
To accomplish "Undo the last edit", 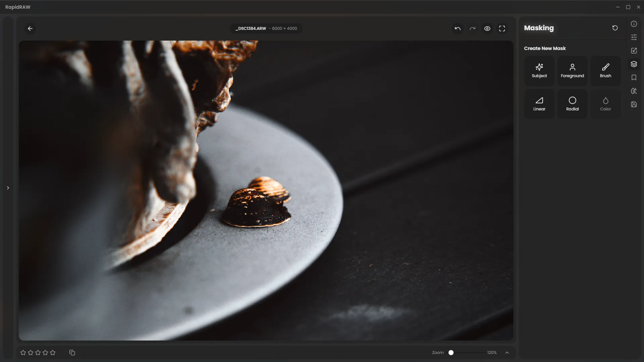I will click(457, 29).
